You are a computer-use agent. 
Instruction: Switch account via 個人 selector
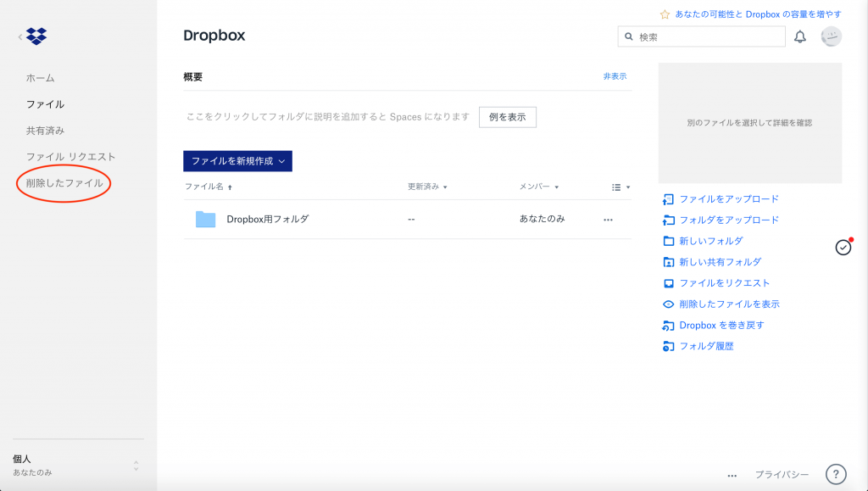point(76,466)
